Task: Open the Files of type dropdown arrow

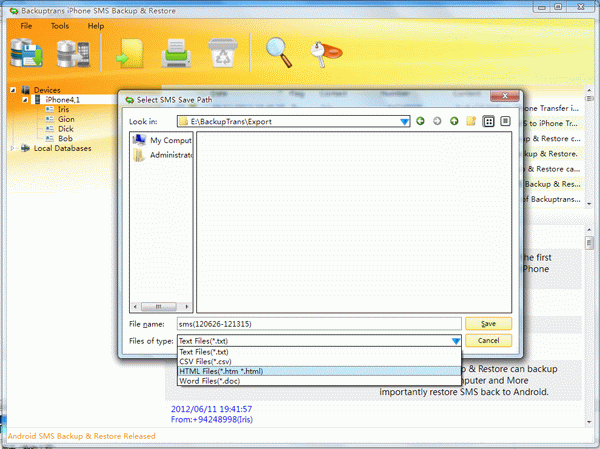Action: 455,341
